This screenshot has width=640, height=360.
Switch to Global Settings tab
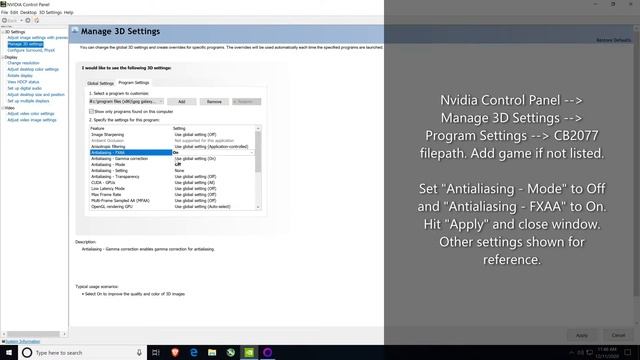tap(100, 83)
